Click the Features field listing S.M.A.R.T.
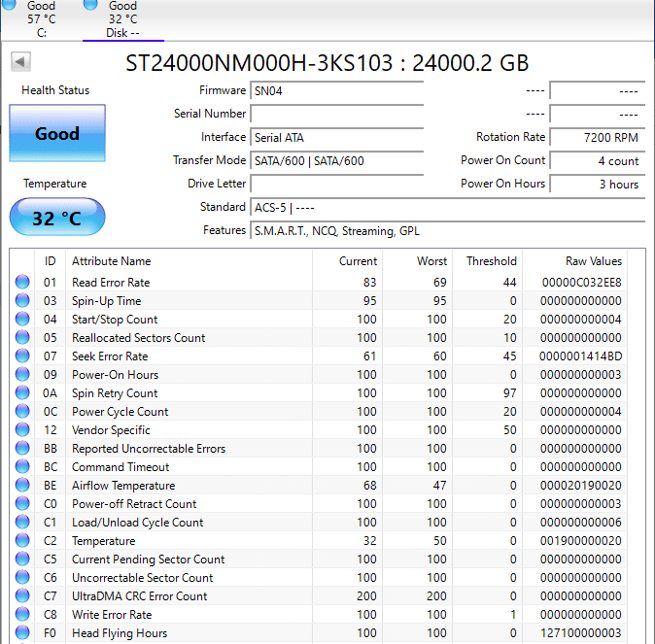This screenshot has height=644, width=655. [x=447, y=231]
